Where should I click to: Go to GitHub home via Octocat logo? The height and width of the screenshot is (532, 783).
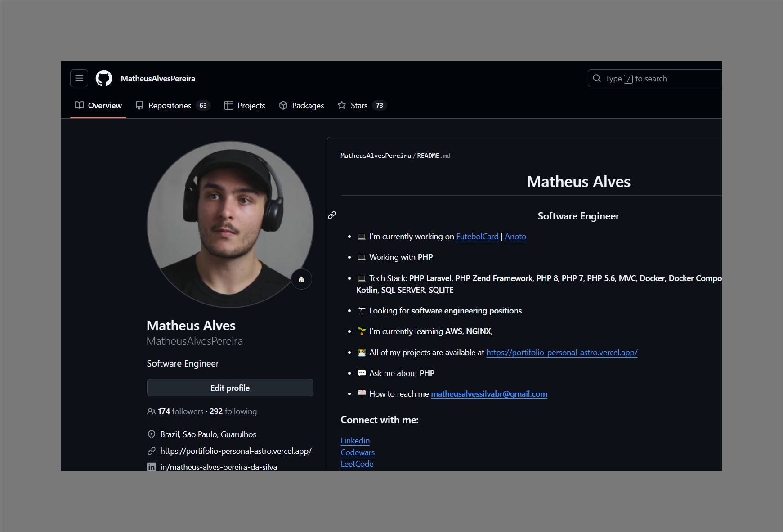coord(104,78)
